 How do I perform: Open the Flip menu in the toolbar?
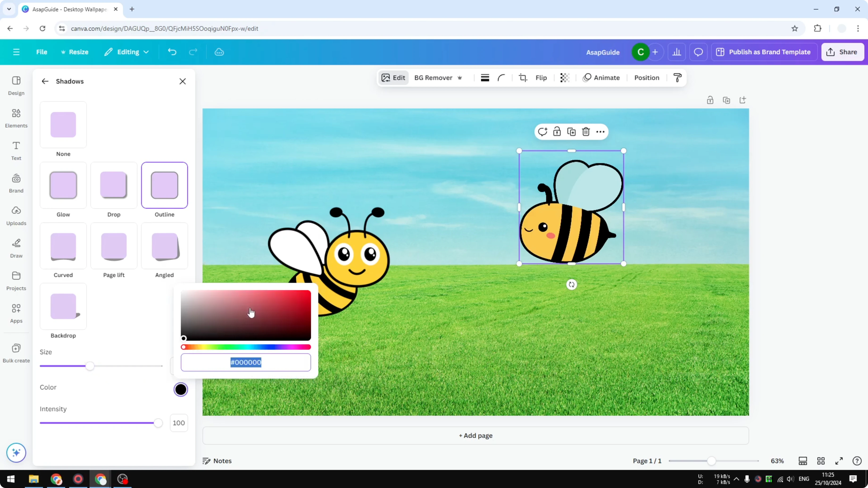click(x=541, y=78)
